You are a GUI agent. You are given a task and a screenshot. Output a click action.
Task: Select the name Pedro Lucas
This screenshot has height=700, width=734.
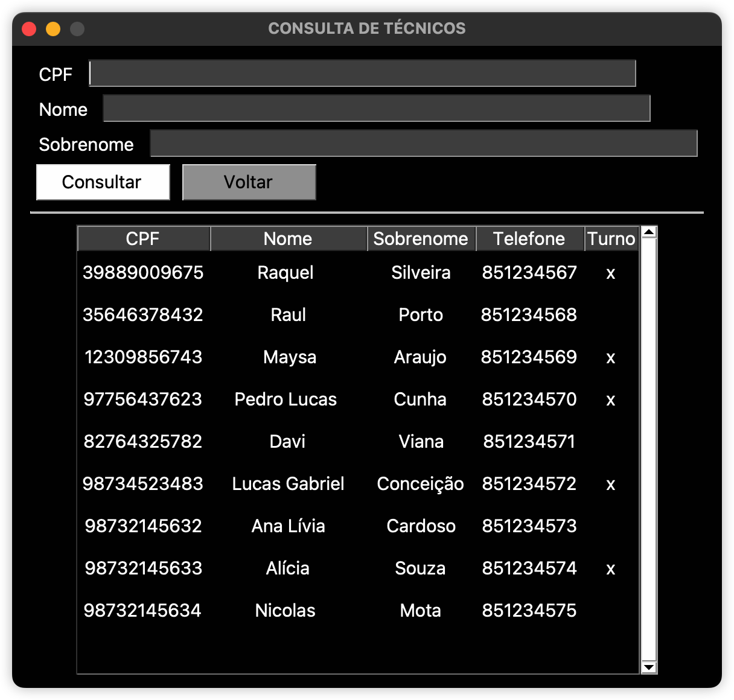point(286,399)
